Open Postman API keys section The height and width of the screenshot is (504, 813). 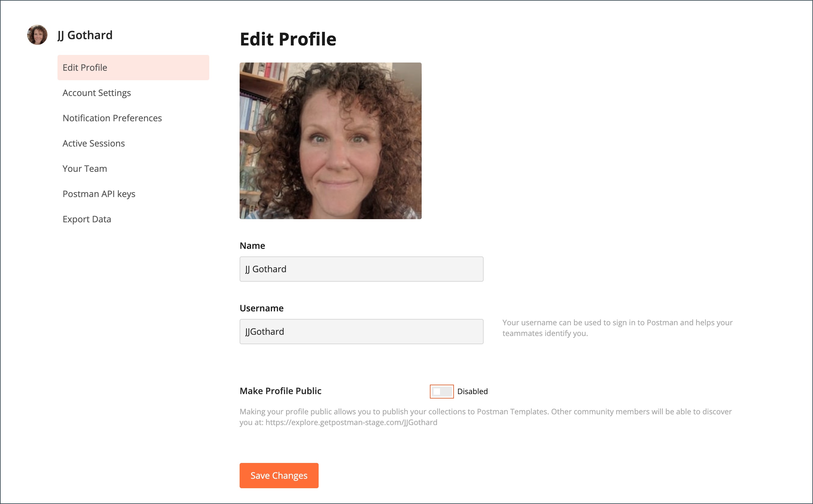pos(99,194)
